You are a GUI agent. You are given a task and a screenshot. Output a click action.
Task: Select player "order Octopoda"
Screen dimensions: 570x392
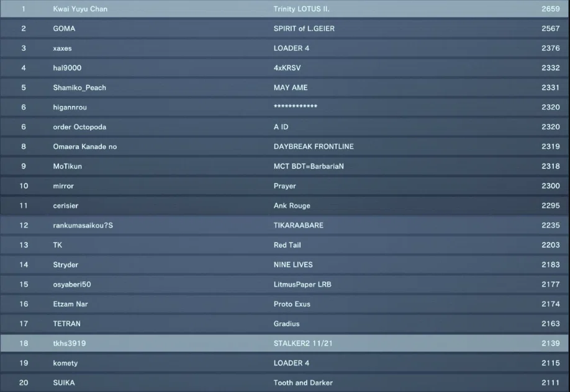pyautogui.click(x=79, y=127)
